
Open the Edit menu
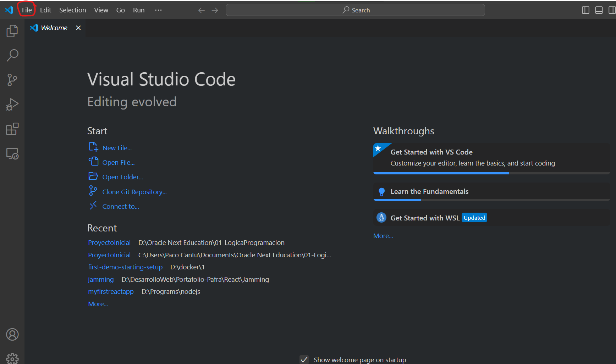click(45, 10)
